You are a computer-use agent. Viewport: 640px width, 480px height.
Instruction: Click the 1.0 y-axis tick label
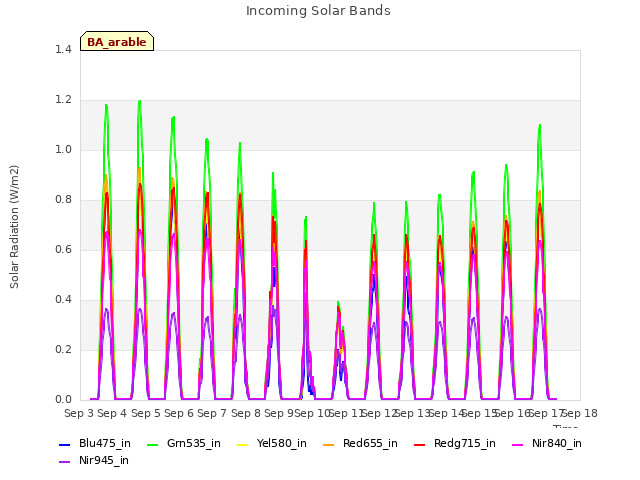coord(63,149)
